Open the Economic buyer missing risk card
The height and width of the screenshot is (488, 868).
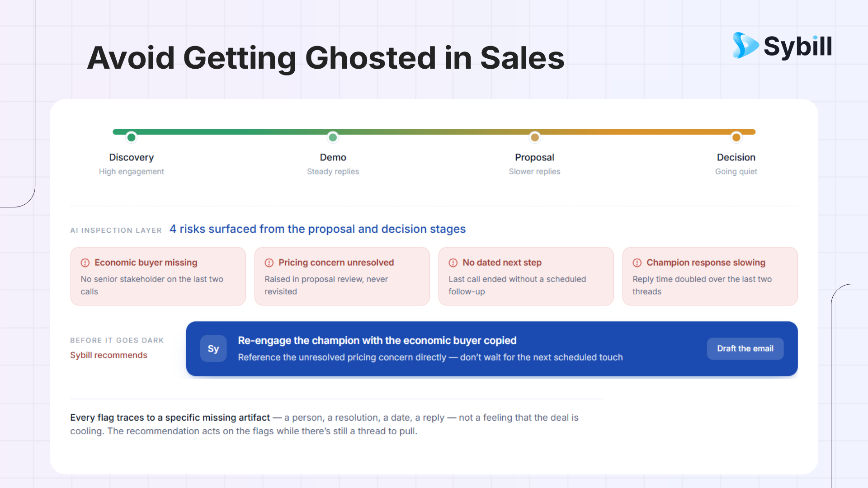coord(158,276)
